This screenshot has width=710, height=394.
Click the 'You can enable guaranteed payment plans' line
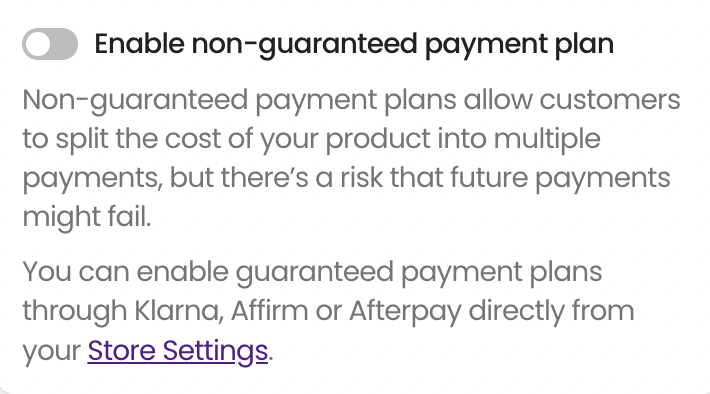[x=312, y=272]
